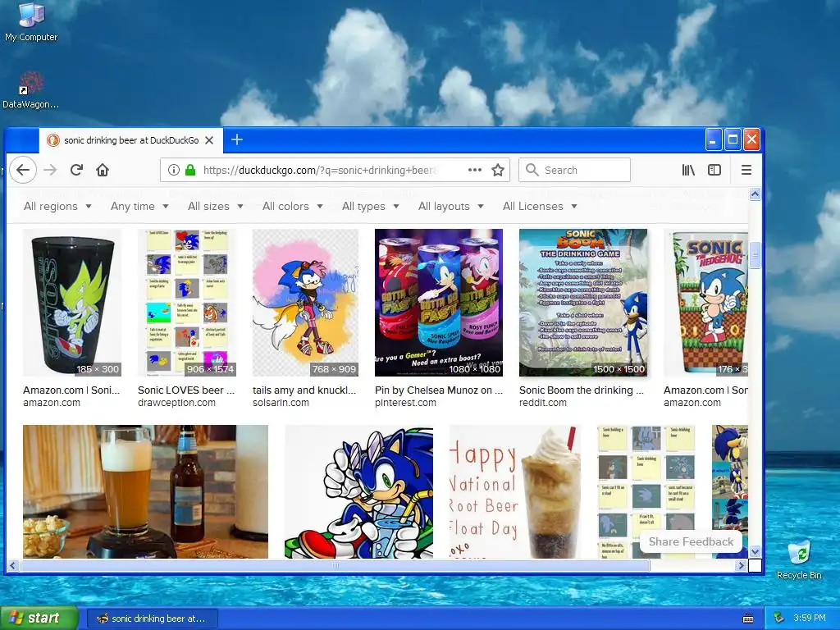Open National Root Beer Float Day image
Screen dimensions: 840x630
515,492
